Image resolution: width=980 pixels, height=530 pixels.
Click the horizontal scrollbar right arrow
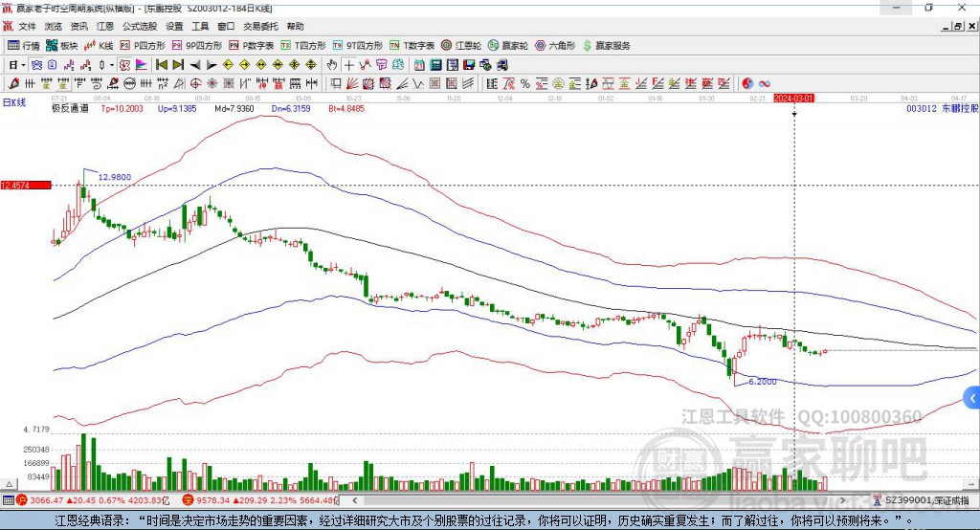(x=842, y=500)
